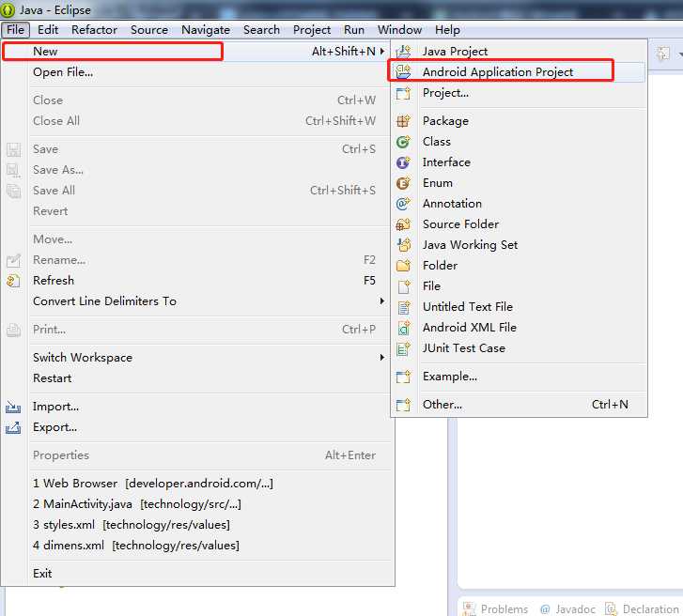Click the Problems view icon
The image size is (683, 616).
pyautogui.click(x=469, y=608)
